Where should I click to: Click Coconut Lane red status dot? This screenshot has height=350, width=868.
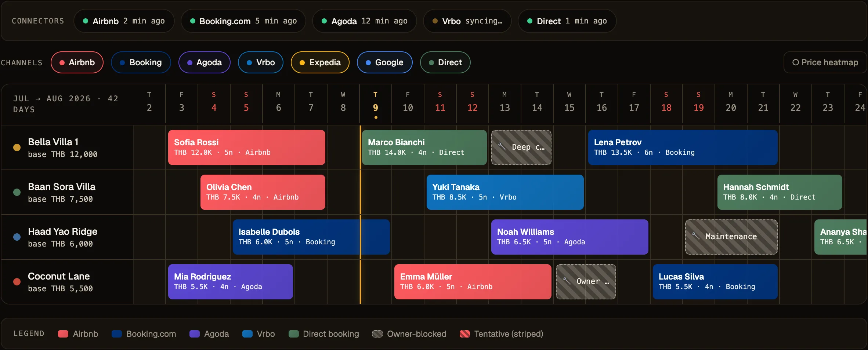coord(17,282)
